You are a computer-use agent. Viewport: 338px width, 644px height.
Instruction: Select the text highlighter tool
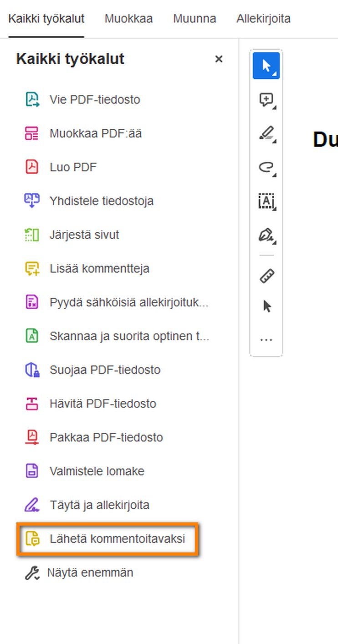266,133
